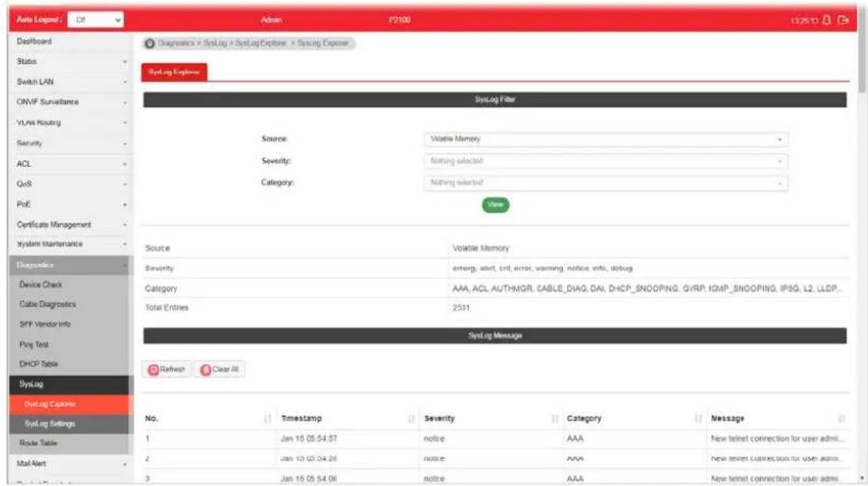Image resolution: width=868 pixels, height=486 pixels.
Task: Click the first row's telnet message
Action: [777, 439]
